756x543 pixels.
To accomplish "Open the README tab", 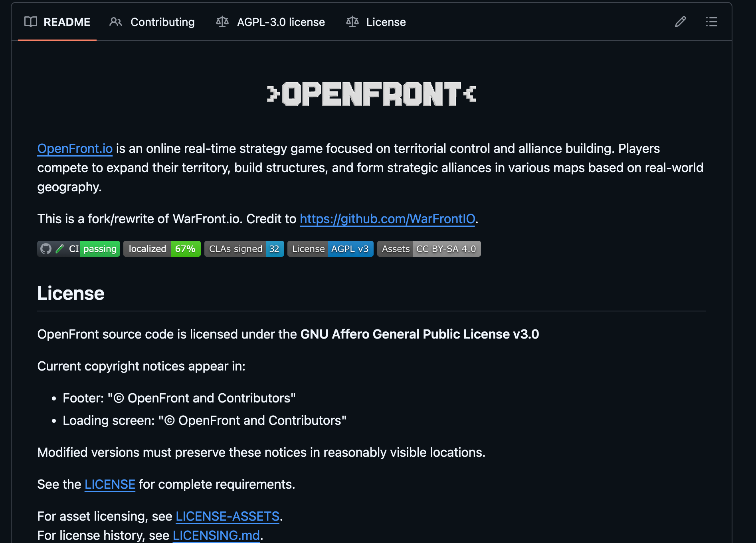I will [57, 22].
